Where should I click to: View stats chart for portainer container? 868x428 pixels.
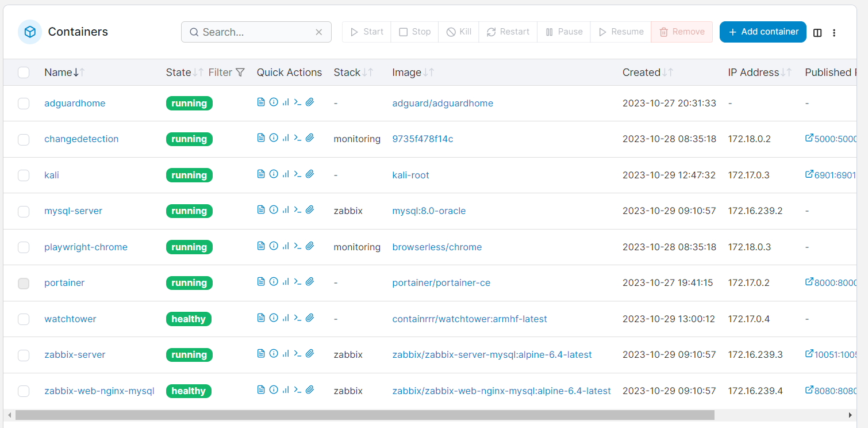tap(286, 281)
